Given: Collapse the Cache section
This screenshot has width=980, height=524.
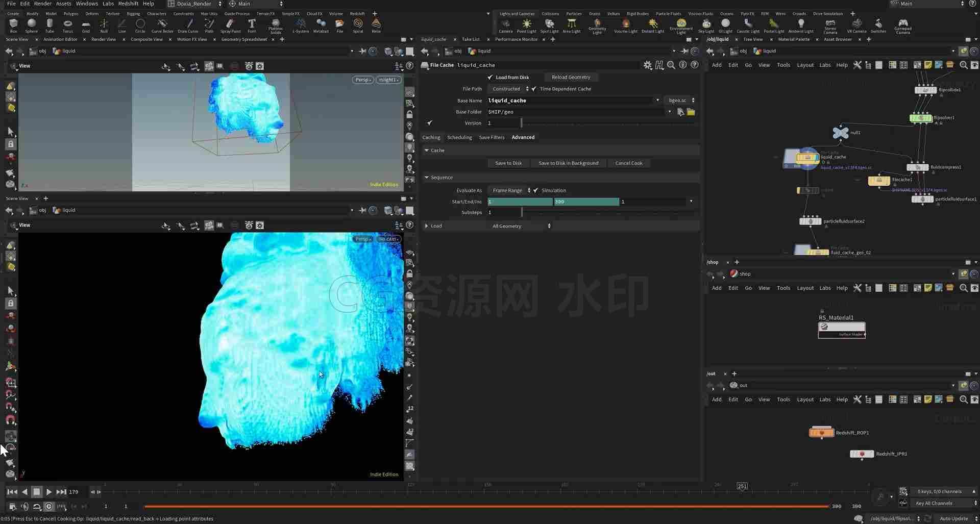Looking at the screenshot, I should coord(427,151).
